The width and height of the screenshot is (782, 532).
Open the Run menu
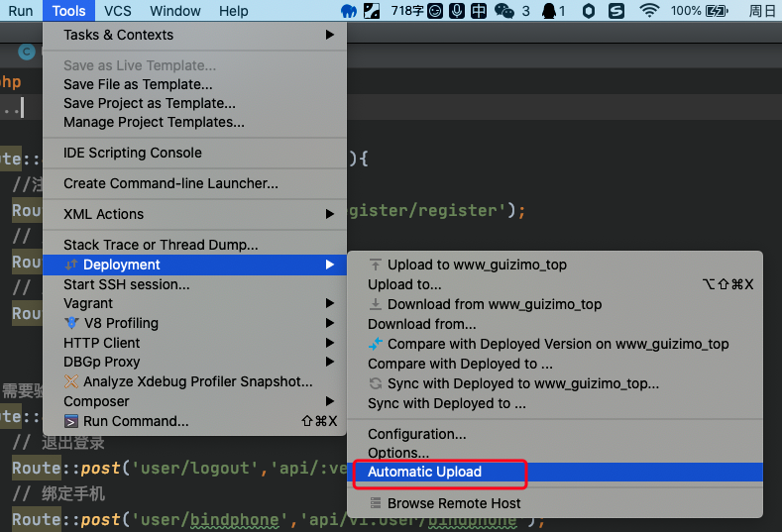pyautogui.click(x=21, y=11)
